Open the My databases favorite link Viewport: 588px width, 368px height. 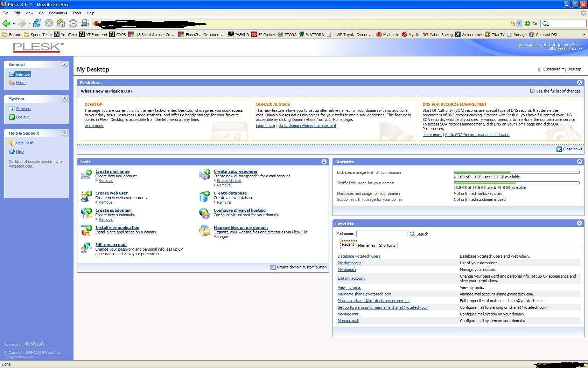pos(349,263)
